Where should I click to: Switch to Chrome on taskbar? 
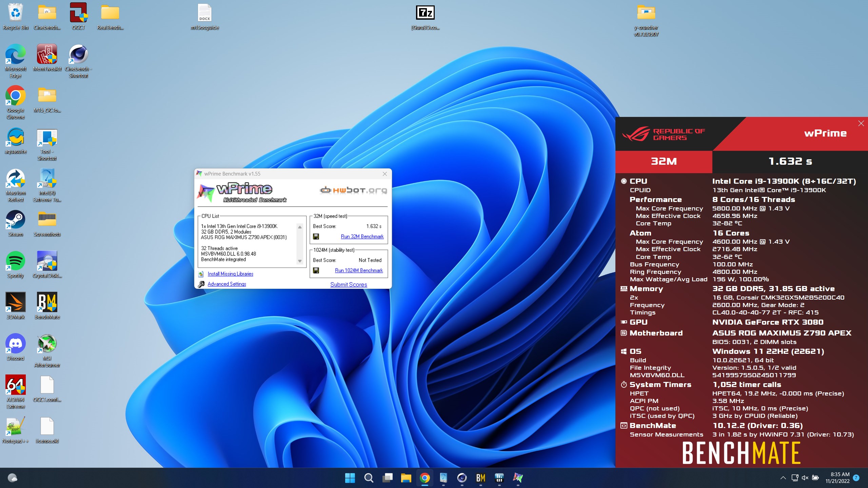[x=425, y=478]
